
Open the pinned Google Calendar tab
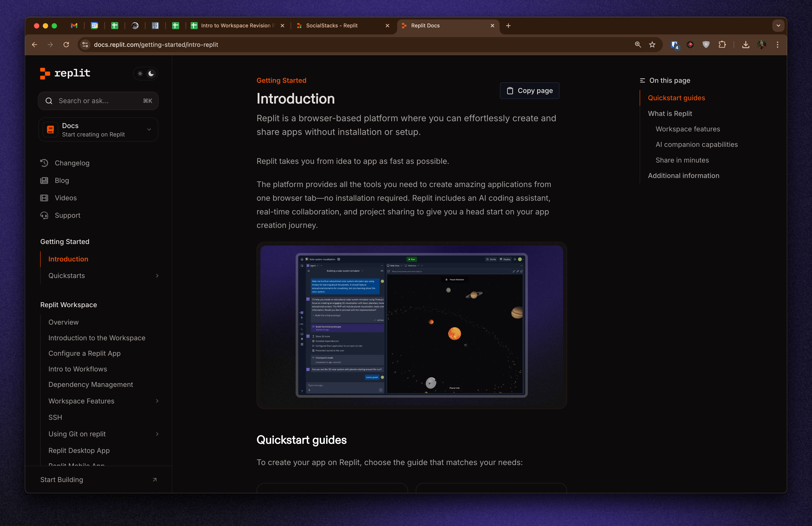94,26
